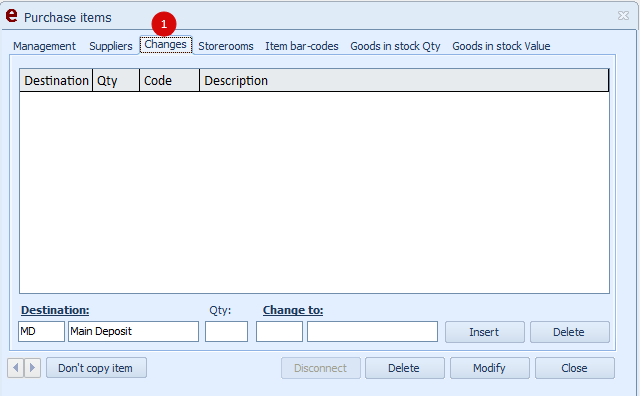Click Delete button next to Insert

[x=569, y=332]
